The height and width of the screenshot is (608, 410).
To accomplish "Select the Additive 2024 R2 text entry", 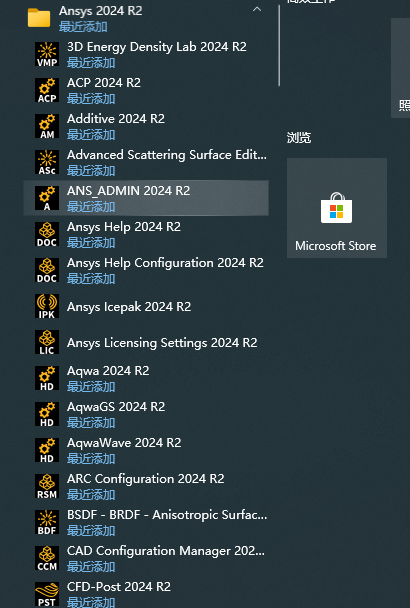I will click(116, 119).
